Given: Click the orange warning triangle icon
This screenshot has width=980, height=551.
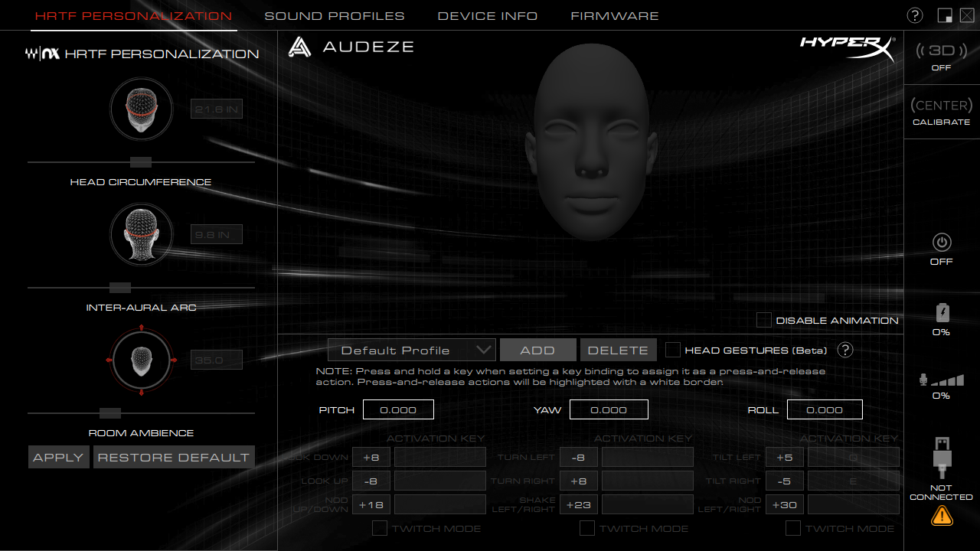Looking at the screenshot, I should pos(942,517).
